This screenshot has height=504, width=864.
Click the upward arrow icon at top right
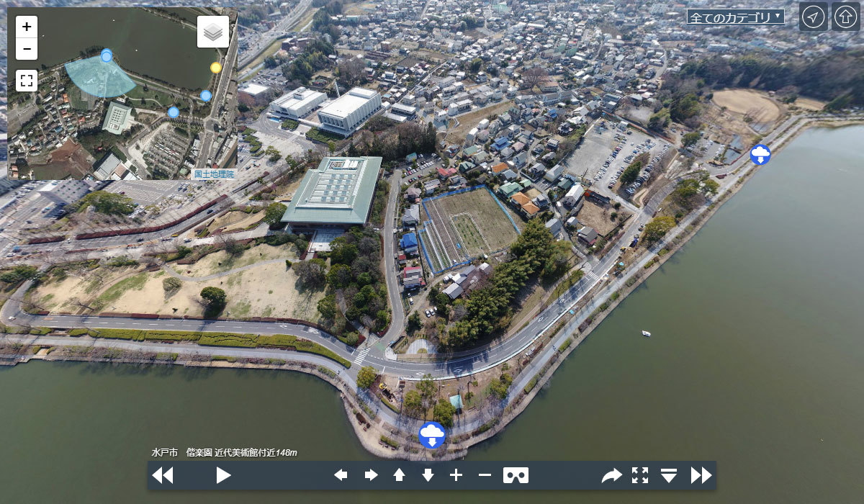846,17
